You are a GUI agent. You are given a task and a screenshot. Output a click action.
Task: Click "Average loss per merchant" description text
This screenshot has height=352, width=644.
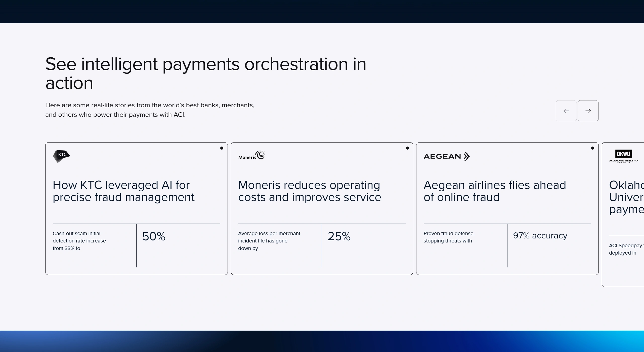pos(269,241)
